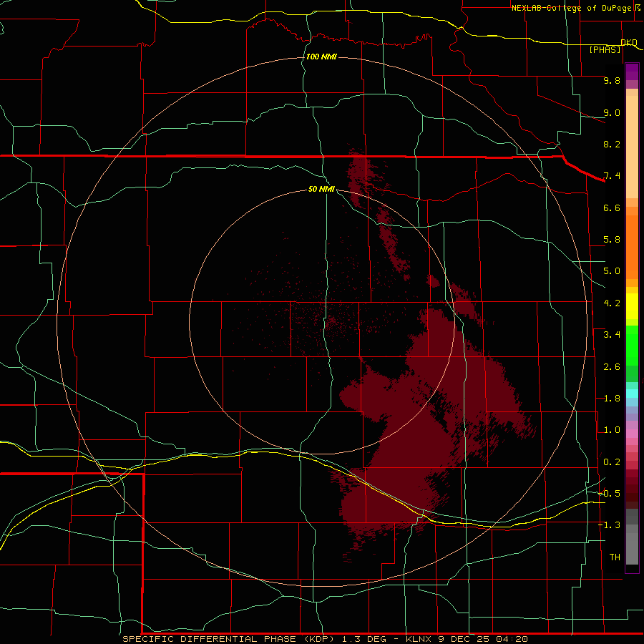Viewport: 644px width, 644px height.
Task: Click the 3.4 scale value
Action: point(612,335)
